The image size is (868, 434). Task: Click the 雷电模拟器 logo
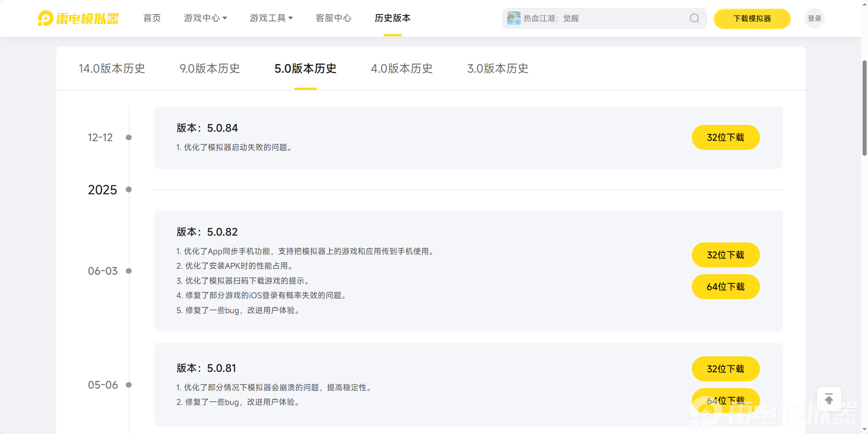(x=78, y=18)
